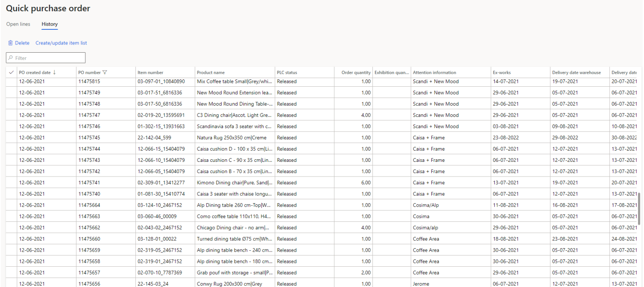
Task: Click the Delivery date warehouse column header
Action: (x=576, y=73)
